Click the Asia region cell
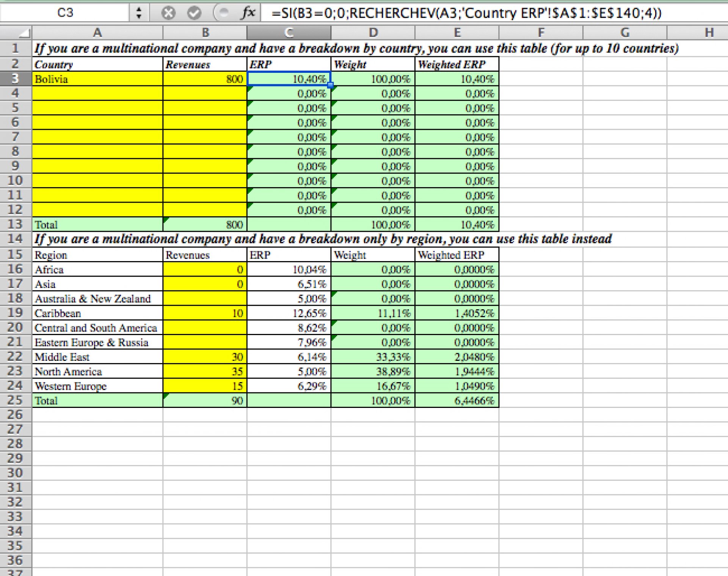 (97, 284)
